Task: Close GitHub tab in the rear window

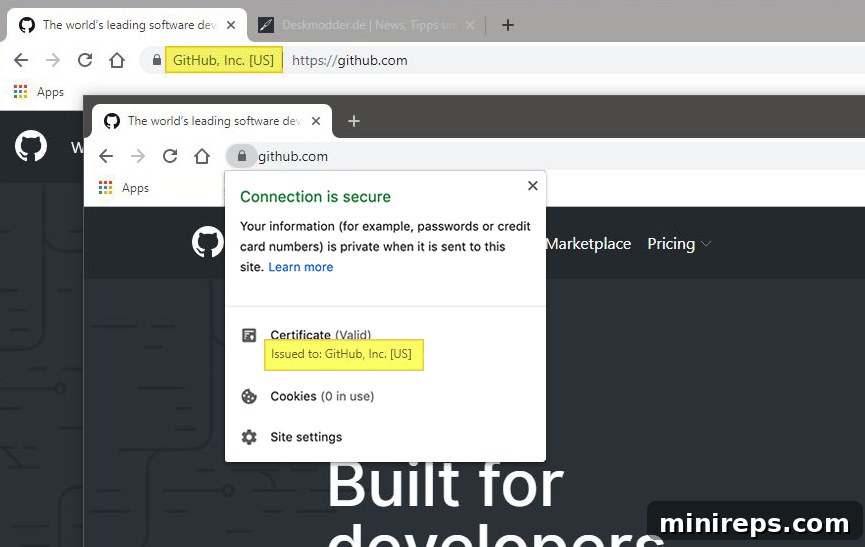Action: [x=231, y=25]
